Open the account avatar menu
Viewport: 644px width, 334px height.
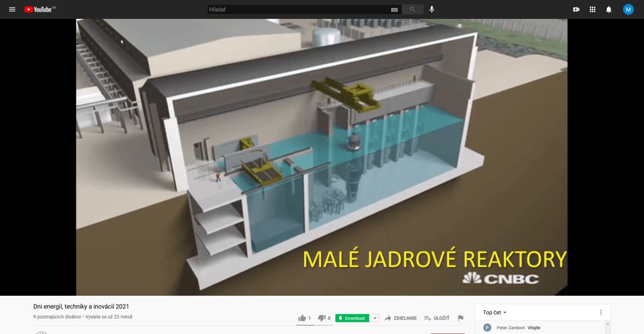tap(628, 9)
